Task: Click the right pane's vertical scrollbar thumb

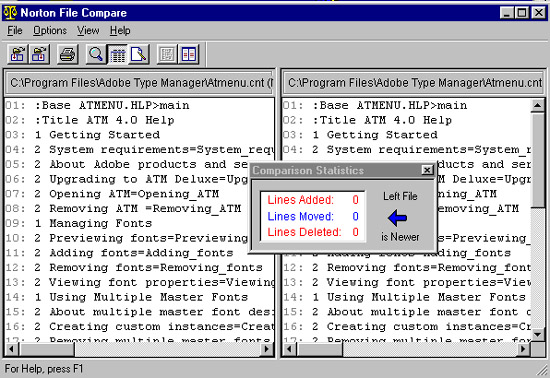Action: point(537,160)
